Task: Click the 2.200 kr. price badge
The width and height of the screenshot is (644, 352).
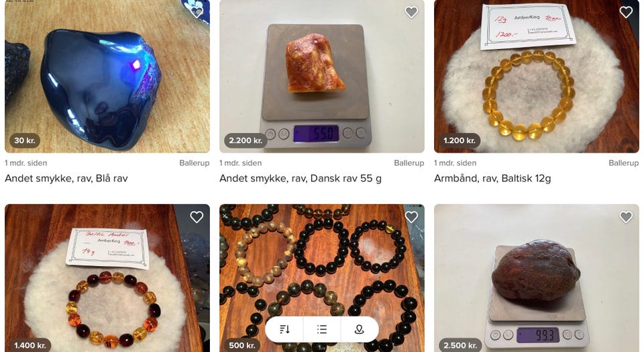Action: [x=246, y=140]
